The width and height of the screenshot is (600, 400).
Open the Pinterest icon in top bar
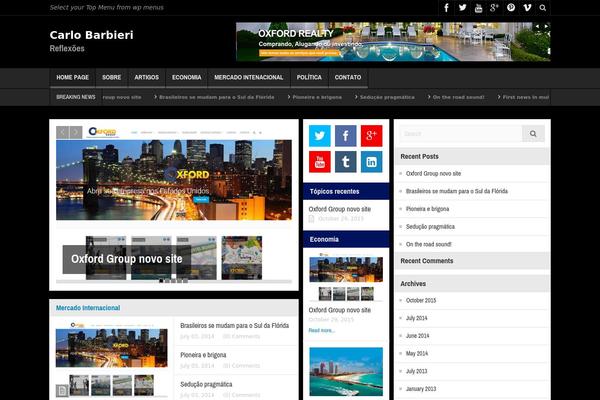tap(511, 8)
